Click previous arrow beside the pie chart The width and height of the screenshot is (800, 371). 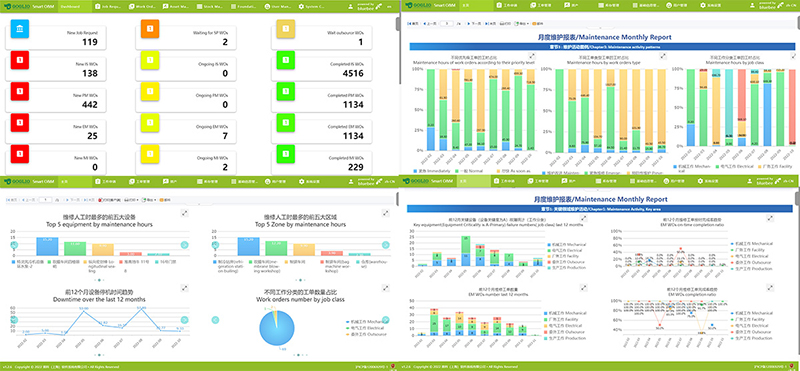click(x=215, y=320)
